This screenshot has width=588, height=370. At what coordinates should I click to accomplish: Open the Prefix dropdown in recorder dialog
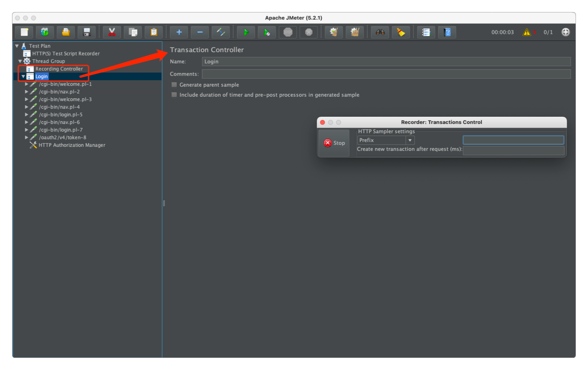410,140
